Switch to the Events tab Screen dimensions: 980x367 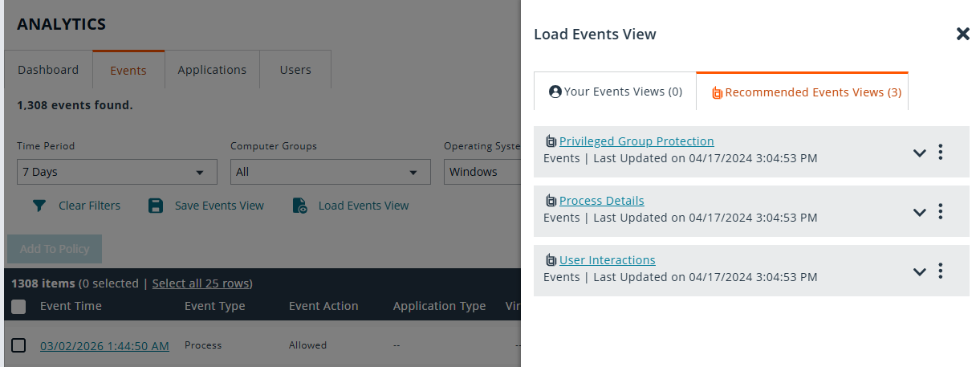(128, 70)
